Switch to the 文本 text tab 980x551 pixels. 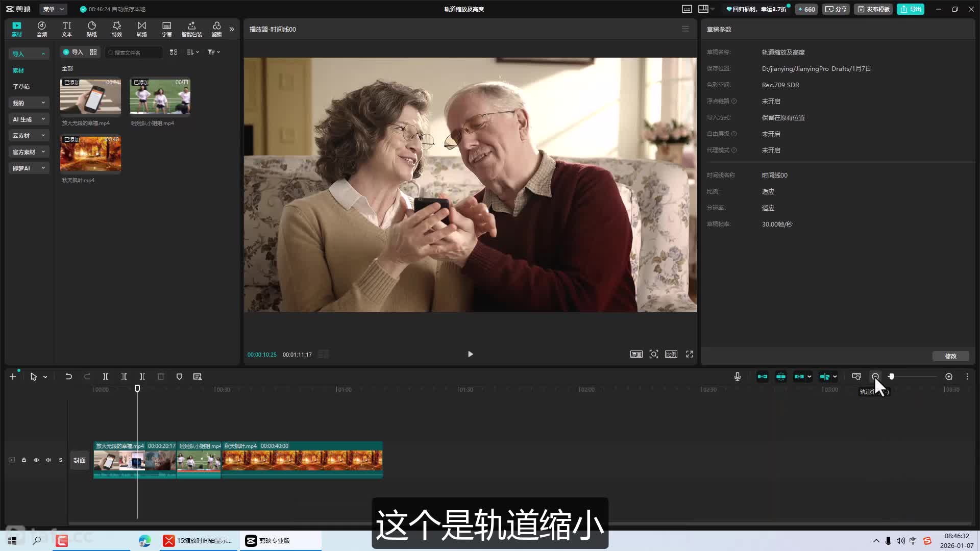[x=67, y=29]
